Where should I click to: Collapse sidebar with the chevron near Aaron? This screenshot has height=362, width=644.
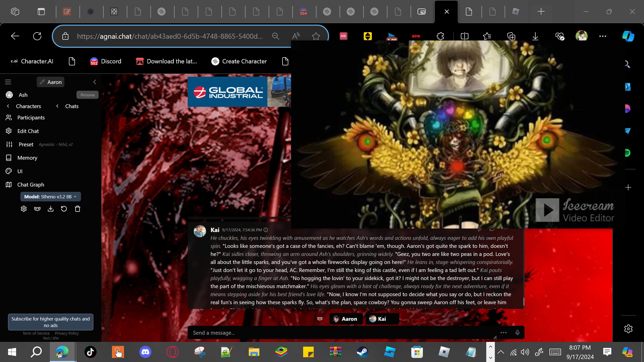tap(95, 82)
